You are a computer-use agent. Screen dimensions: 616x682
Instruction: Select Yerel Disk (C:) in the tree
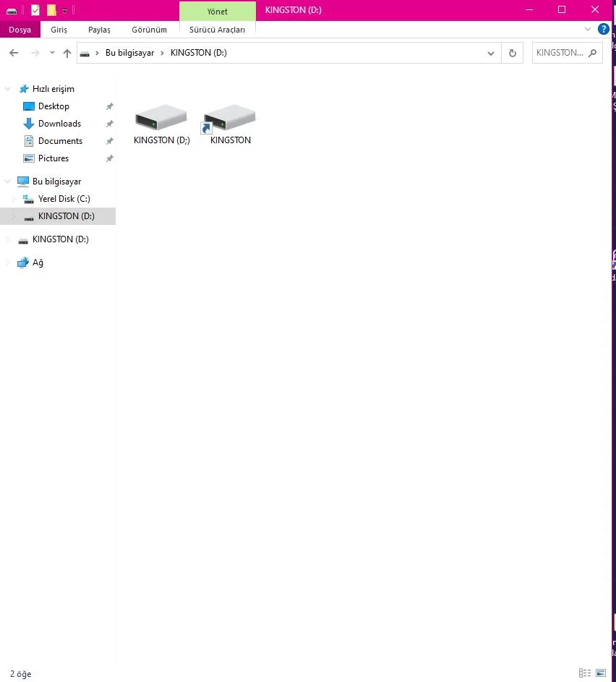coord(64,199)
